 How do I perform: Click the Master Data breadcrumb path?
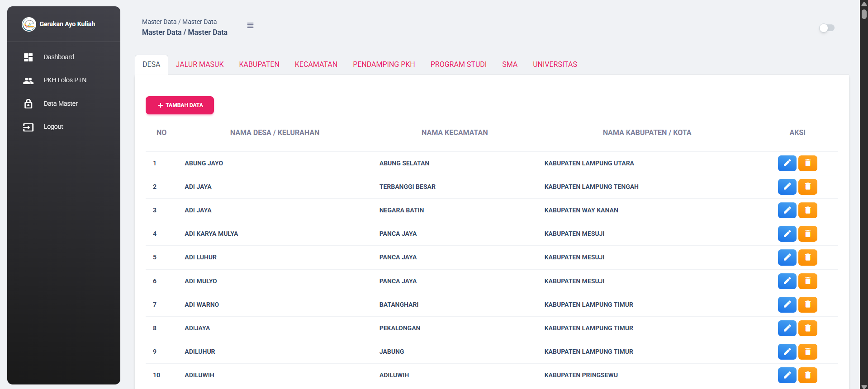[179, 22]
